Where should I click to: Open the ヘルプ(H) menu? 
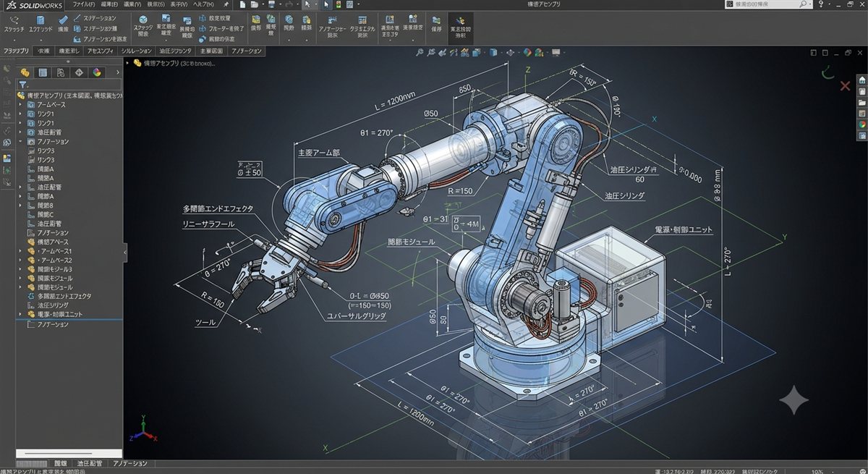coord(203,4)
